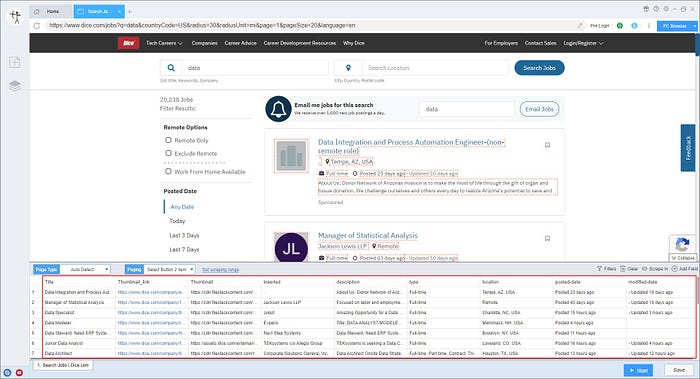This screenshot has width=700, height=379.
Task: Open the Paging Select Button dropdown
Action: pyautogui.click(x=170, y=269)
